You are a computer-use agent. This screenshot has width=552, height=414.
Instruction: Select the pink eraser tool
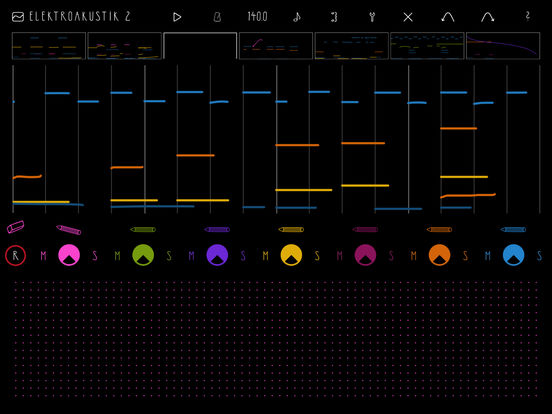[x=15, y=227]
